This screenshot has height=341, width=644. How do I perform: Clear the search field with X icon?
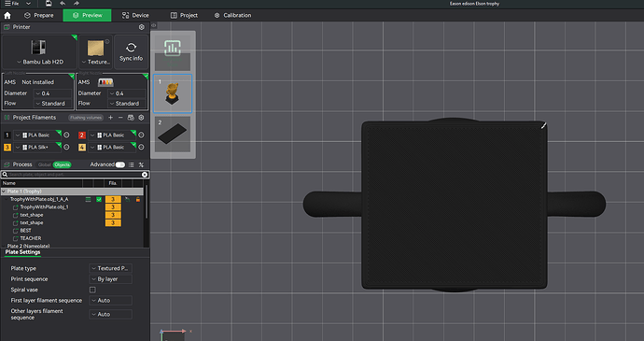(x=145, y=175)
